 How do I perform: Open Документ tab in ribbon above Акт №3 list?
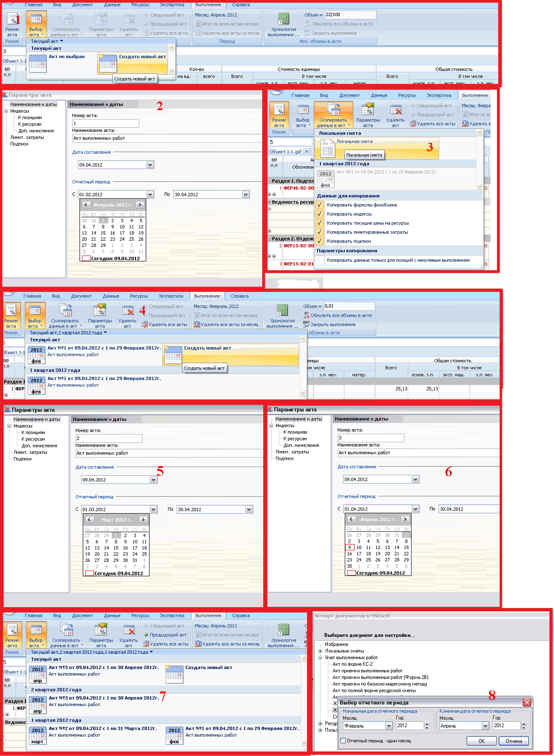[x=82, y=616]
